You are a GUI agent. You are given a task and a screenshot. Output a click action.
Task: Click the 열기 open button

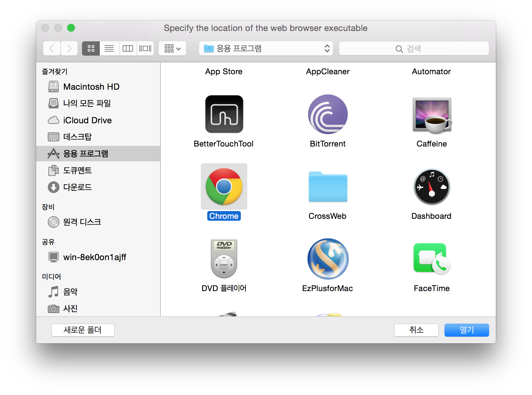467,330
